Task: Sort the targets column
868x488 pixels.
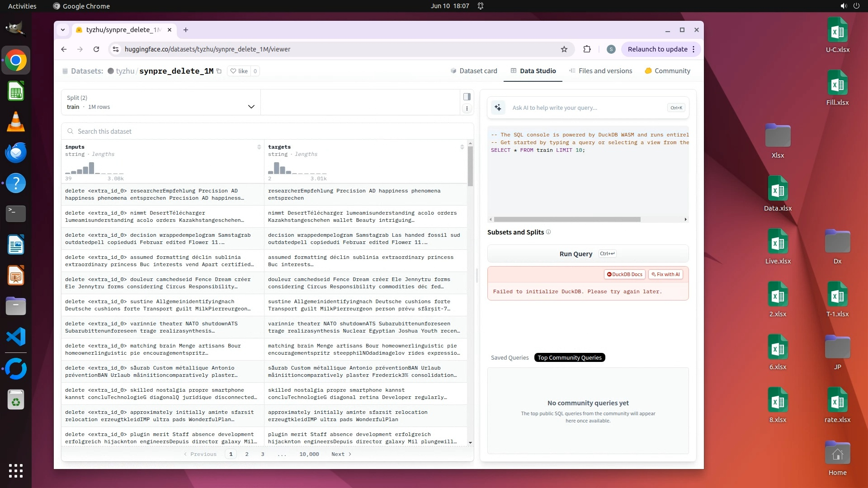Action: click(462, 147)
